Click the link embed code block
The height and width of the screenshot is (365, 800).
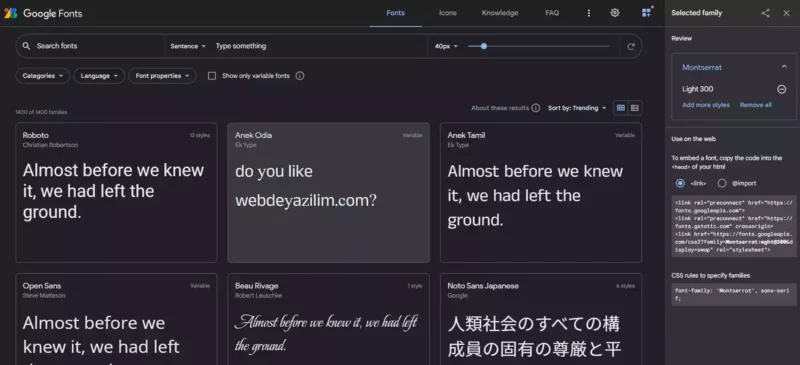pyautogui.click(x=734, y=226)
